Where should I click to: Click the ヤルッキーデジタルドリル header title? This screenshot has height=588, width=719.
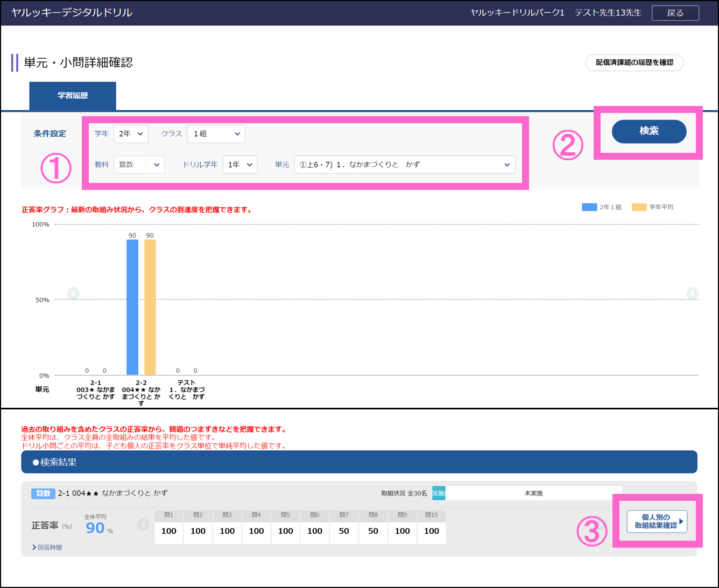coord(72,13)
